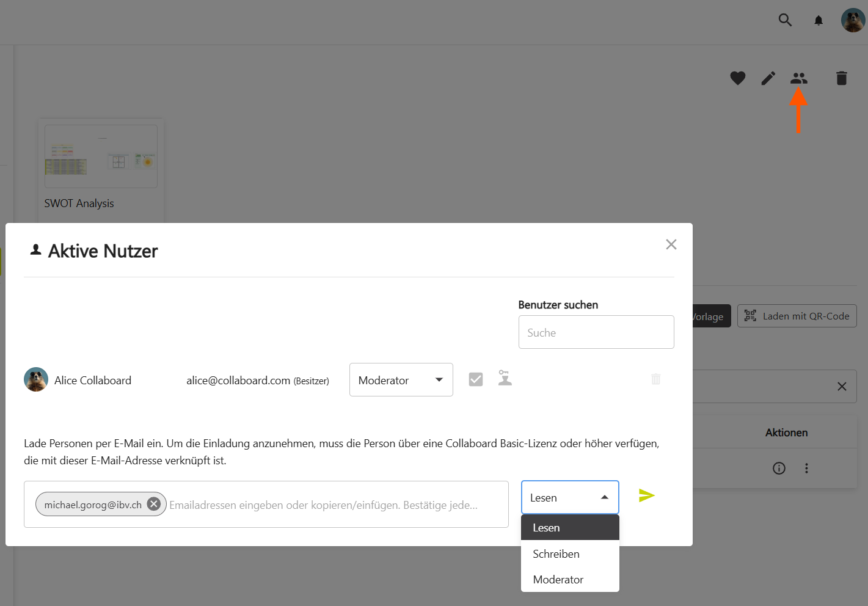868x606 pixels.
Task: Open the user profile avatar menu
Action: pyautogui.click(x=853, y=20)
